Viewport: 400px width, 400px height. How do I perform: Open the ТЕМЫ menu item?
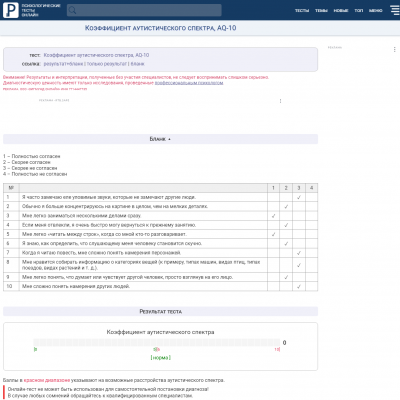pos(321,11)
